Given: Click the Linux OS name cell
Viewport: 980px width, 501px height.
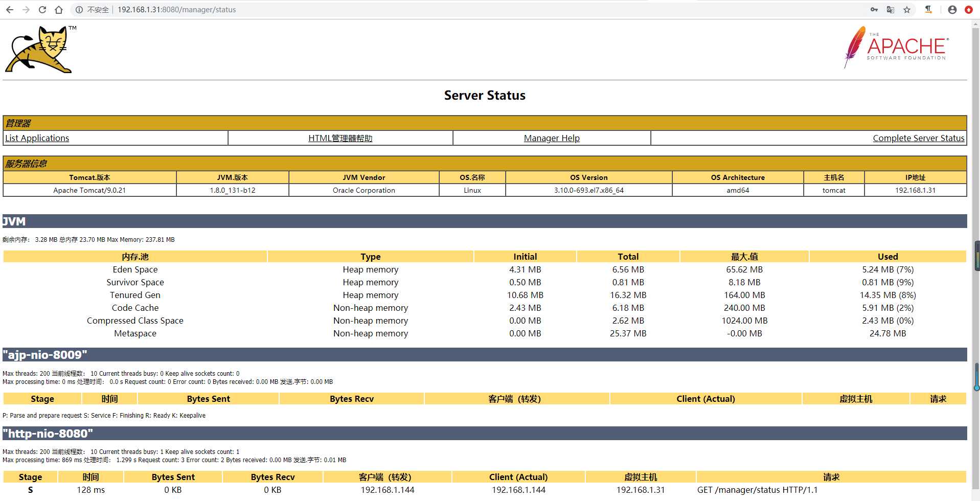Looking at the screenshot, I should click(x=472, y=190).
